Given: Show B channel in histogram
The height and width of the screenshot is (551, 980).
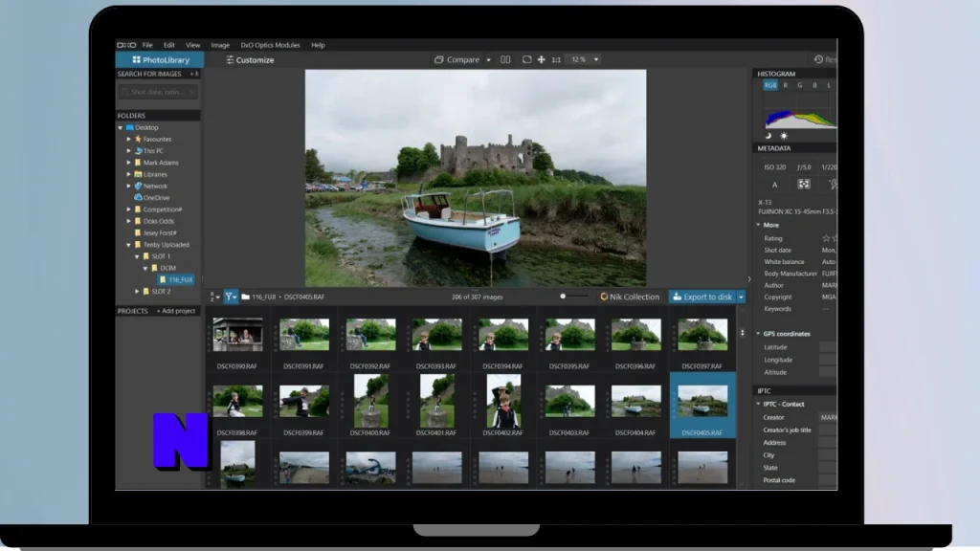Looking at the screenshot, I should pyautogui.click(x=814, y=85).
